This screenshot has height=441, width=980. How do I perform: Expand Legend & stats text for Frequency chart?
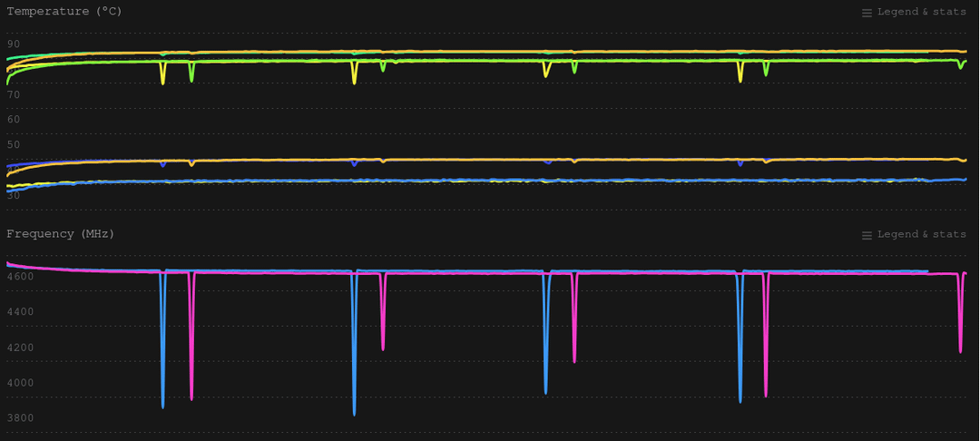click(921, 235)
